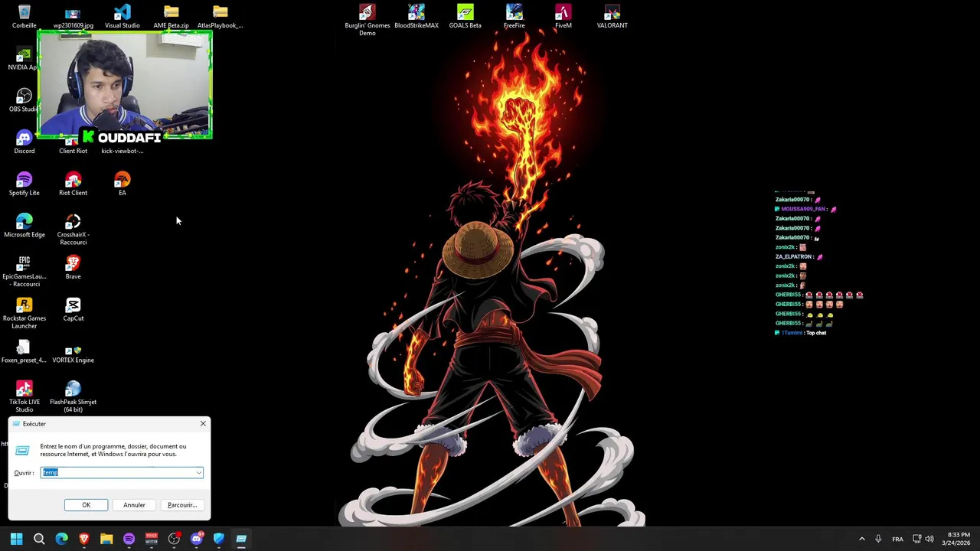The height and width of the screenshot is (551, 980).
Task: Launch Rockstar Games Launcher icon
Action: pyautogui.click(x=24, y=314)
